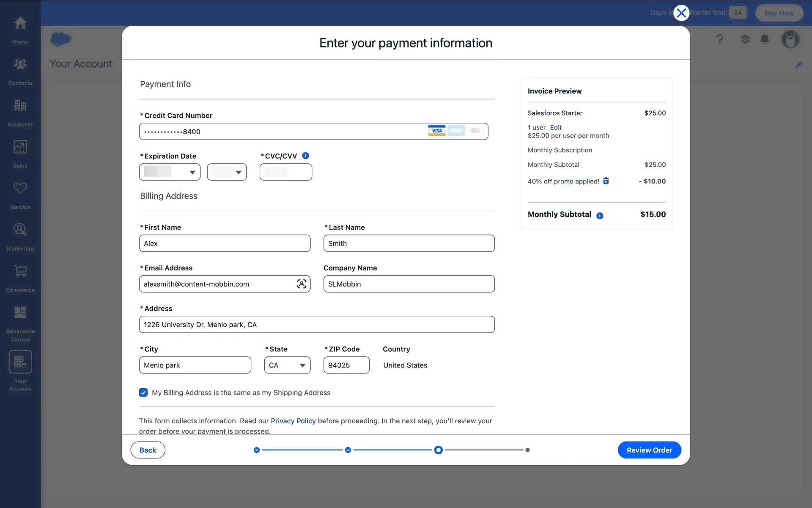Open the expiration month dropdown

(x=170, y=172)
